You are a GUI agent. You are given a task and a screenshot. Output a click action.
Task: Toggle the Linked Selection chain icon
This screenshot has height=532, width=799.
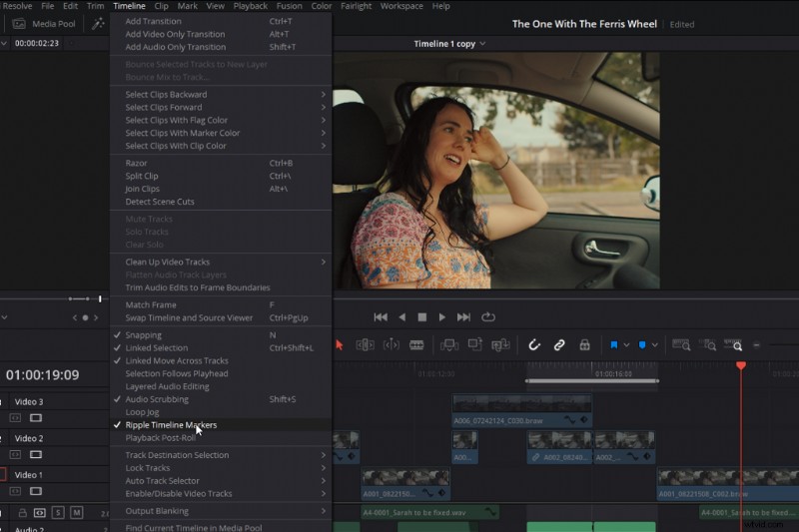pos(559,345)
